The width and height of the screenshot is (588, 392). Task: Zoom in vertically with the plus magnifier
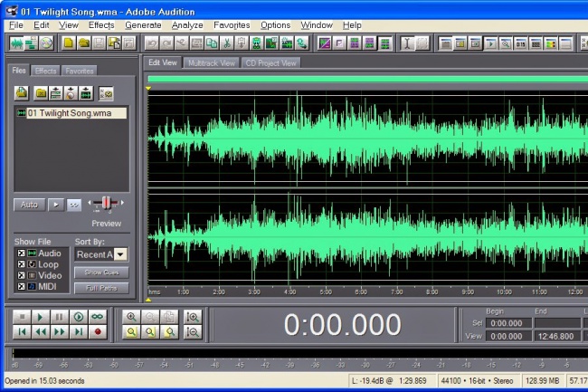point(193,317)
